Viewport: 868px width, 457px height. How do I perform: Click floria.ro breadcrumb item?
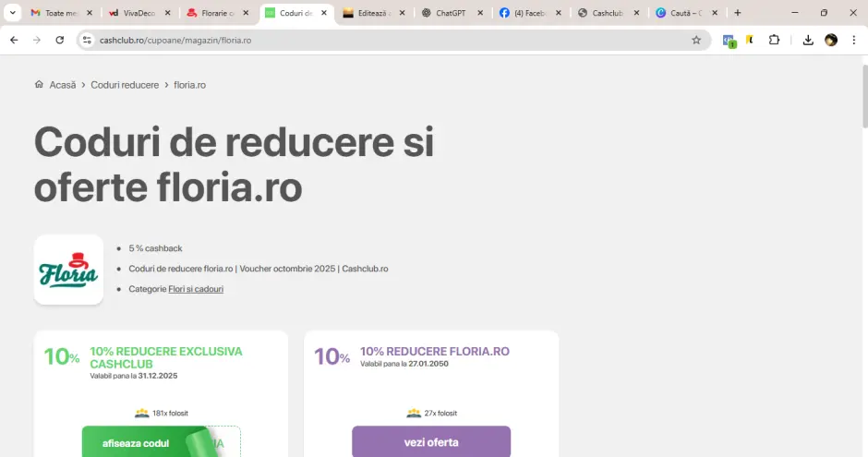point(189,85)
